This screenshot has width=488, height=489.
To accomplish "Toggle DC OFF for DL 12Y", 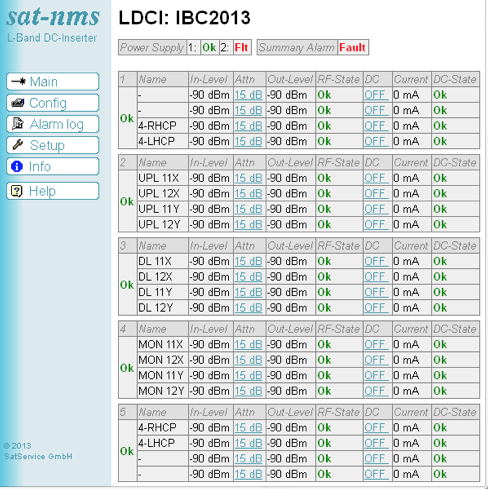I will click(376, 308).
